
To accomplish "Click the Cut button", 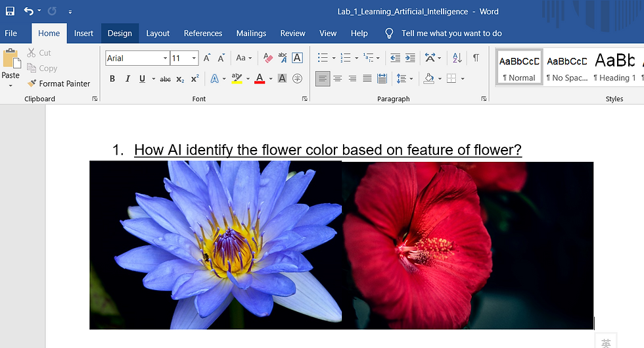I will (39, 53).
